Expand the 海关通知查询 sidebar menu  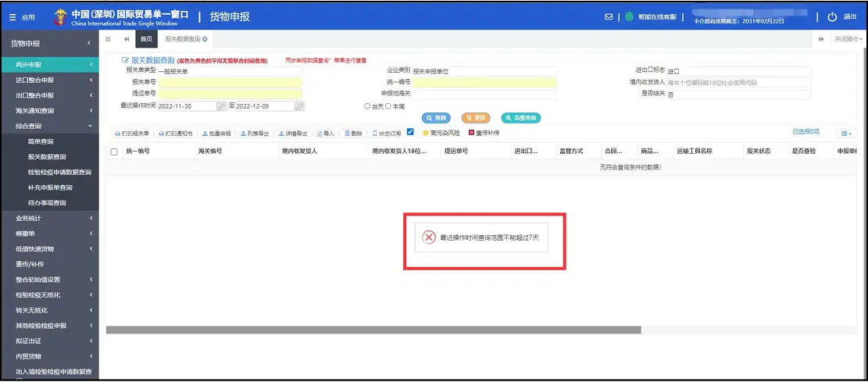50,111
